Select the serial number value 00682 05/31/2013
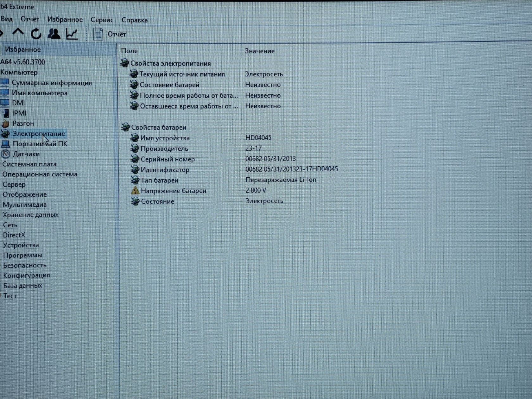 271,159
